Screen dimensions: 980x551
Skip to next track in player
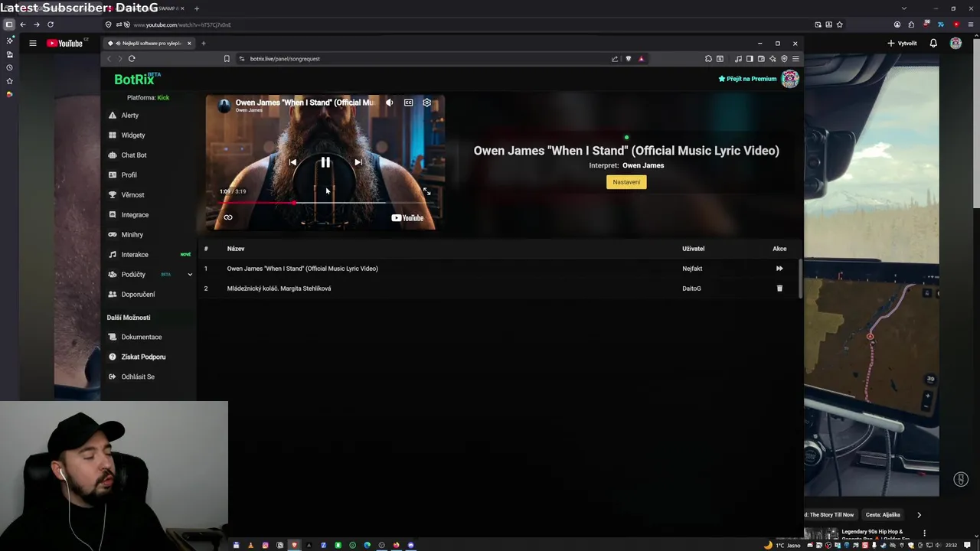(358, 162)
